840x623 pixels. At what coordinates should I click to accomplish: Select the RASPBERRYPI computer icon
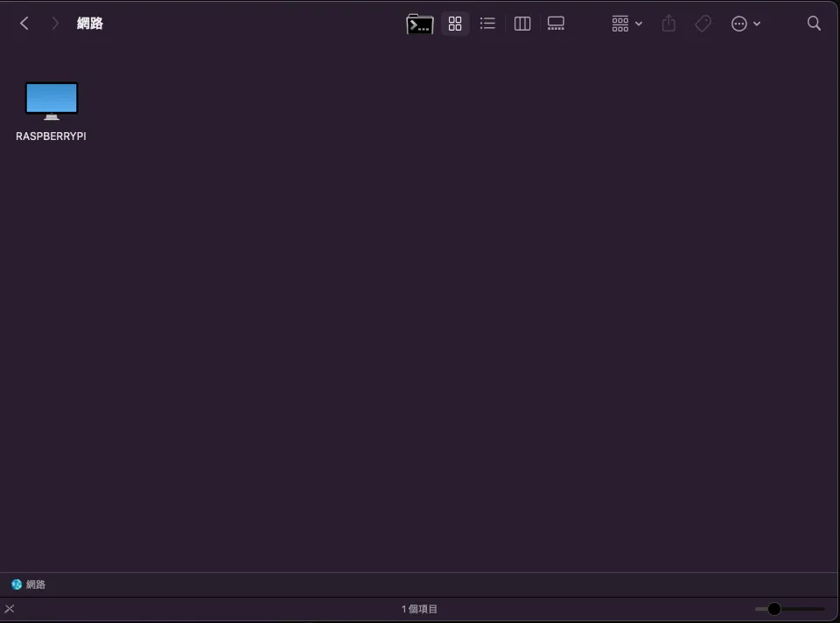click(52, 101)
